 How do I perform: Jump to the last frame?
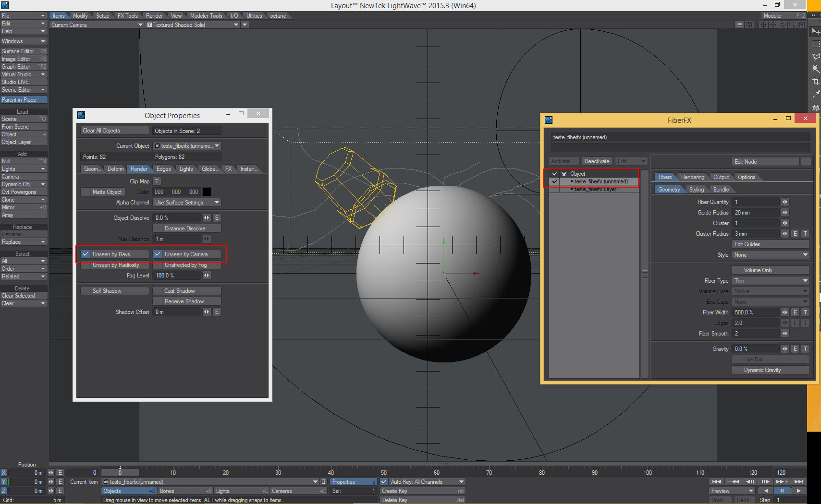coord(798,481)
